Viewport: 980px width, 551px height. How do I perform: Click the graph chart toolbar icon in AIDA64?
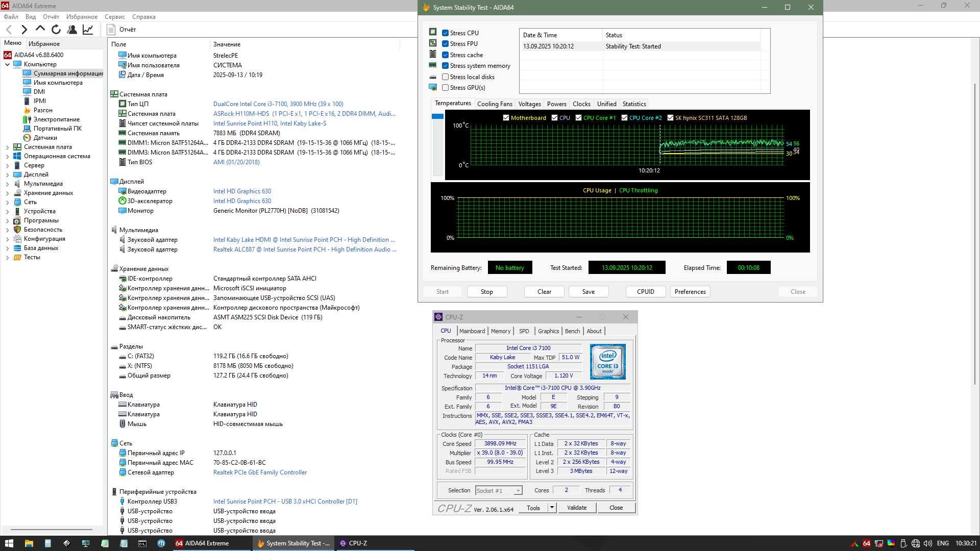click(88, 30)
